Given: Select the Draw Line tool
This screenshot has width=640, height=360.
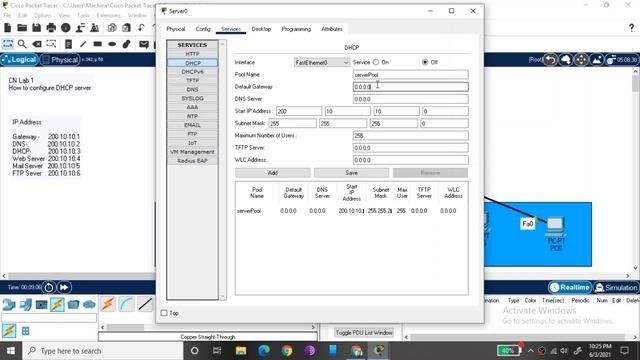Looking at the screenshot, I should pyautogui.click(x=83, y=44).
